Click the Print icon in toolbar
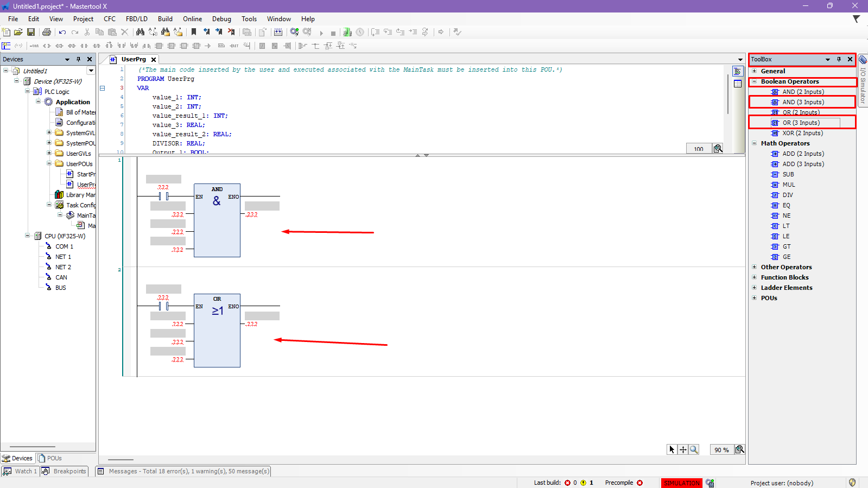This screenshot has width=868, height=488. (x=47, y=32)
